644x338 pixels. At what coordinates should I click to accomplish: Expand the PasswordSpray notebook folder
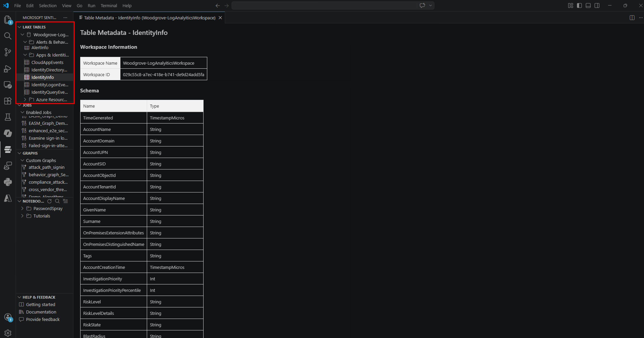22,208
